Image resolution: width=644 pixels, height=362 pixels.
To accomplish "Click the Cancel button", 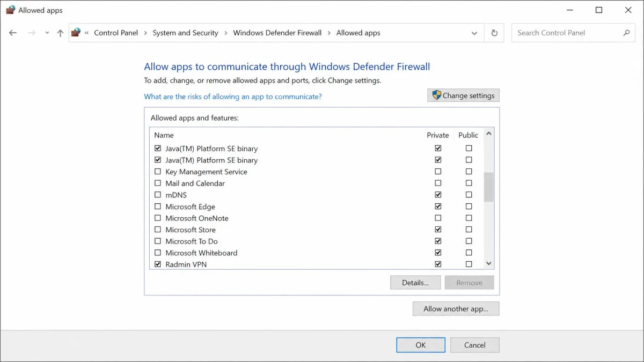I will pyautogui.click(x=475, y=345).
